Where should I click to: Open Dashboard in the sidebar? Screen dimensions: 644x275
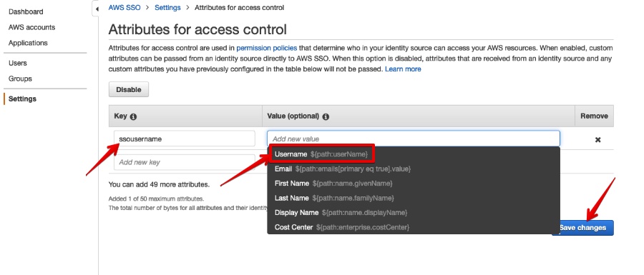pos(26,12)
